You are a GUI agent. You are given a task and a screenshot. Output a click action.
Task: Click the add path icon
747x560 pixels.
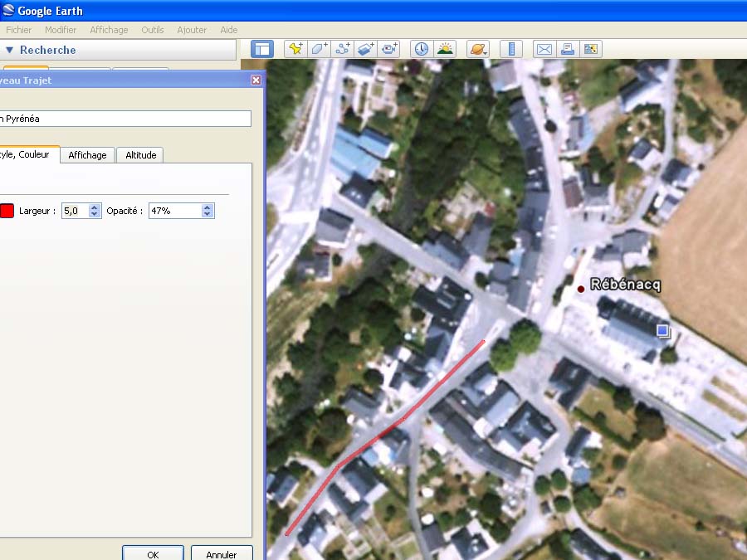click(343, 49)
